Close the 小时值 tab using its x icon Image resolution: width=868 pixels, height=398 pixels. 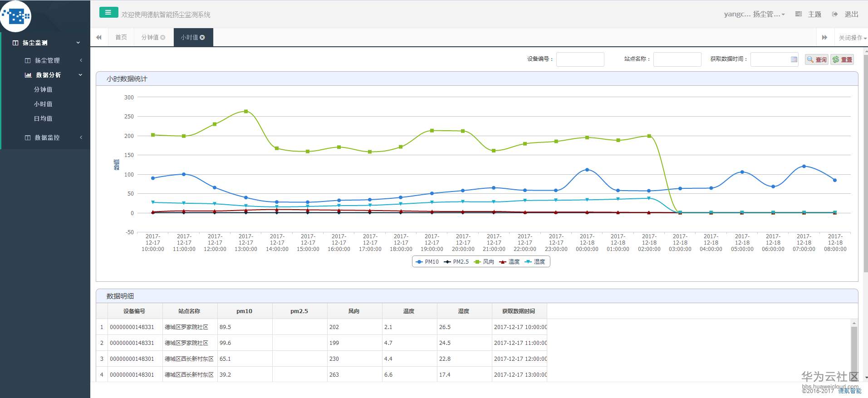(x=202, y=38)
